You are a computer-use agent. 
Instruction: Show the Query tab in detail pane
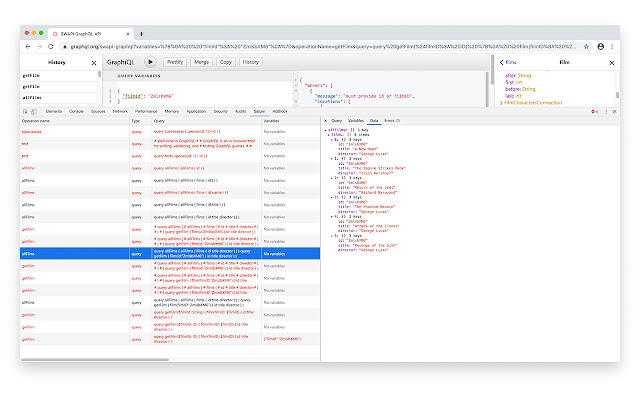pos(336,121)
